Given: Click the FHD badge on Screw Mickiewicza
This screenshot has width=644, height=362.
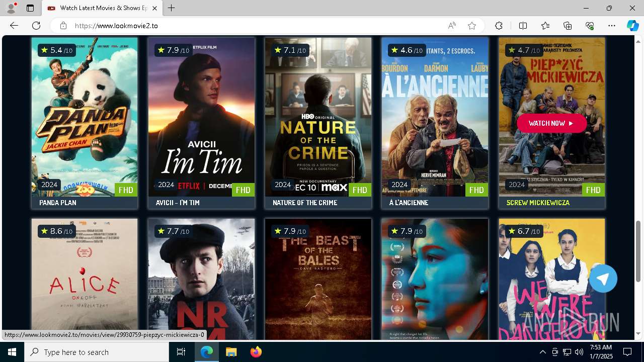Looking at the screenshot, I should pos(593,190).
